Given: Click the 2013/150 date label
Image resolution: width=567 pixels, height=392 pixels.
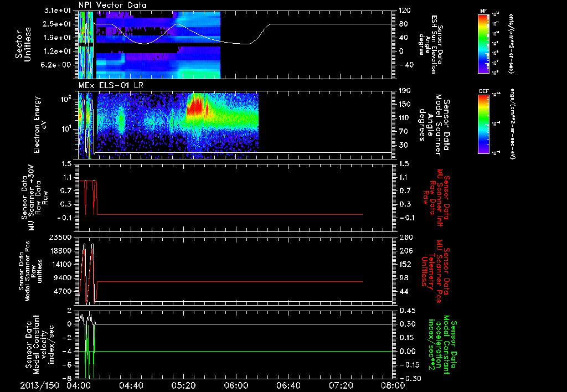Looking at the screenshot, I should (x=39, y=385).
